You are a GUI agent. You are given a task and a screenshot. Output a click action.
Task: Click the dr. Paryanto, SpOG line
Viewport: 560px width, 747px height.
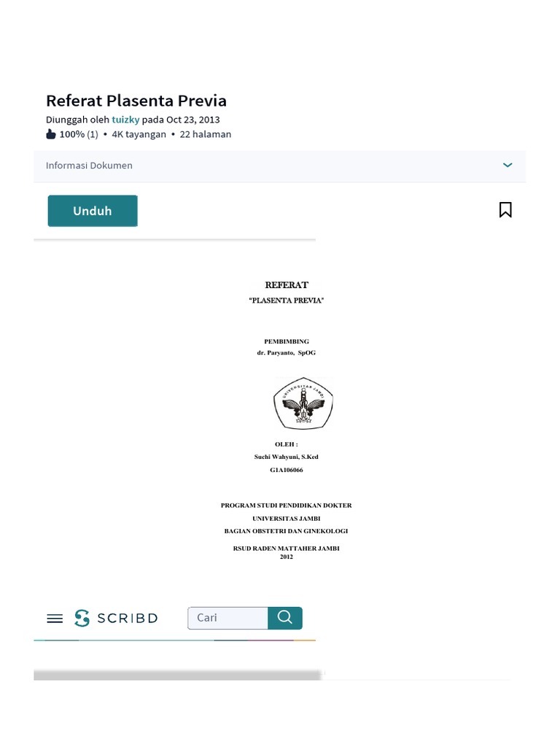[x=287, y=352]
